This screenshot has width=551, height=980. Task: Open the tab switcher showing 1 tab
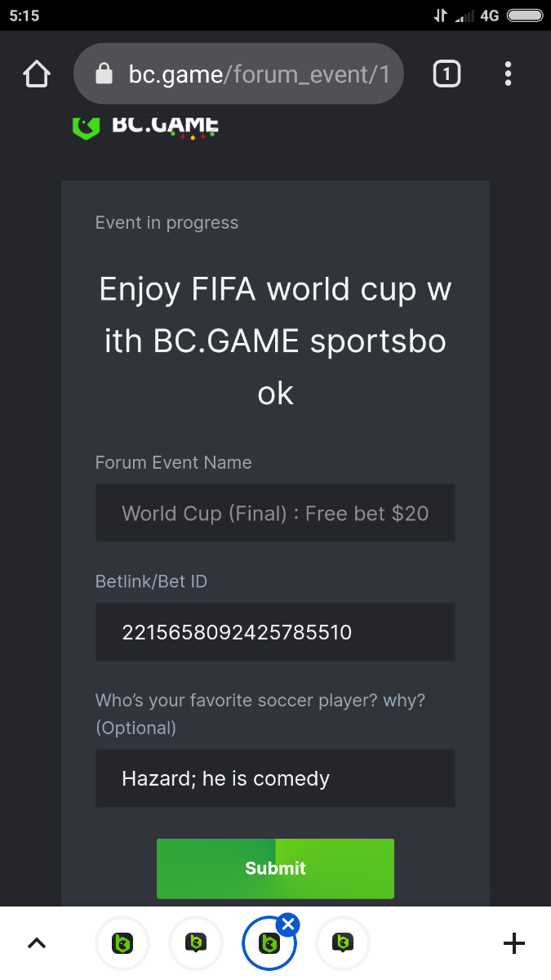point(446,74)
